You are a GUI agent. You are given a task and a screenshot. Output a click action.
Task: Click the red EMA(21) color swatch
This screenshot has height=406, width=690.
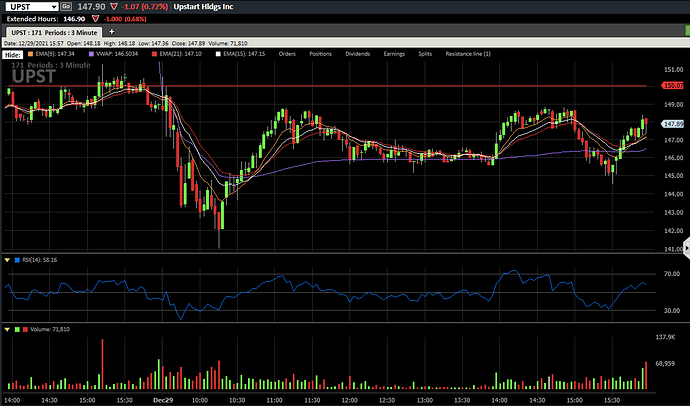(154, 54)
